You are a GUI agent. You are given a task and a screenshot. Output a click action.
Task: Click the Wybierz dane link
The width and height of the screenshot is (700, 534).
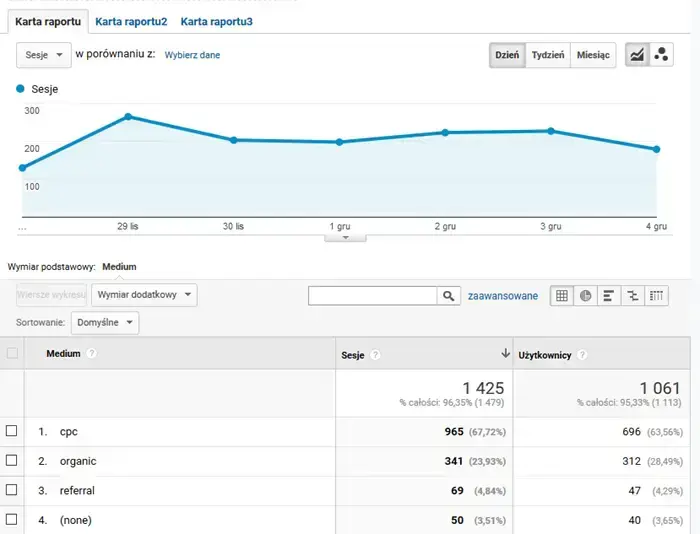[192, 55]
